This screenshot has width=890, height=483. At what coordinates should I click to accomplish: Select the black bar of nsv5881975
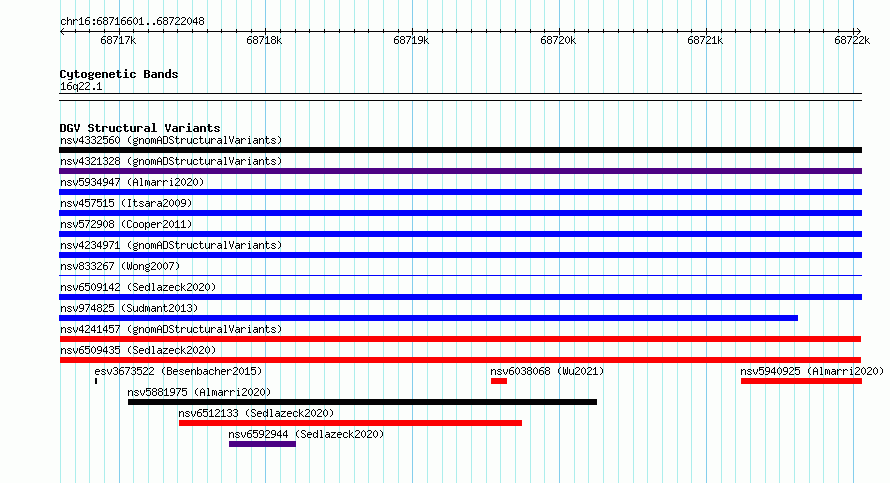pyautogui.click(x=362, y=402)
